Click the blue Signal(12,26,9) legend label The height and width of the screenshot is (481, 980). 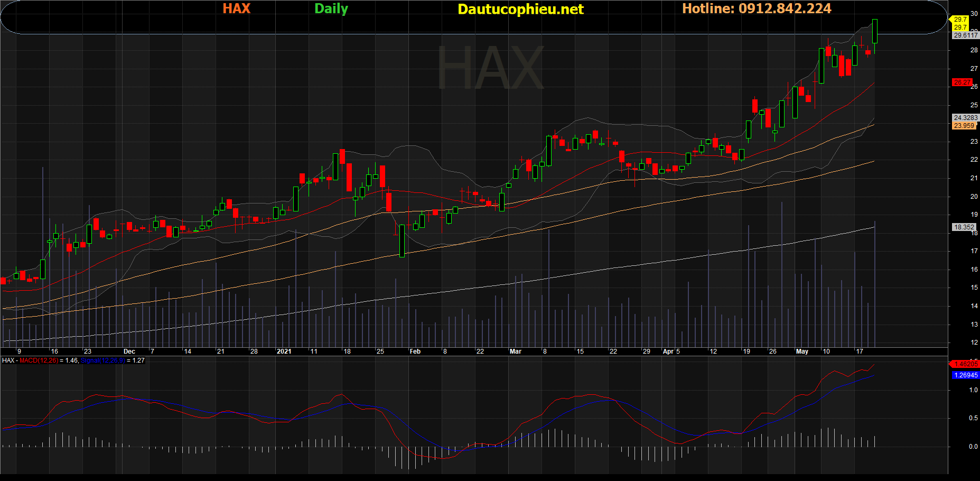(x=102, y=360)
